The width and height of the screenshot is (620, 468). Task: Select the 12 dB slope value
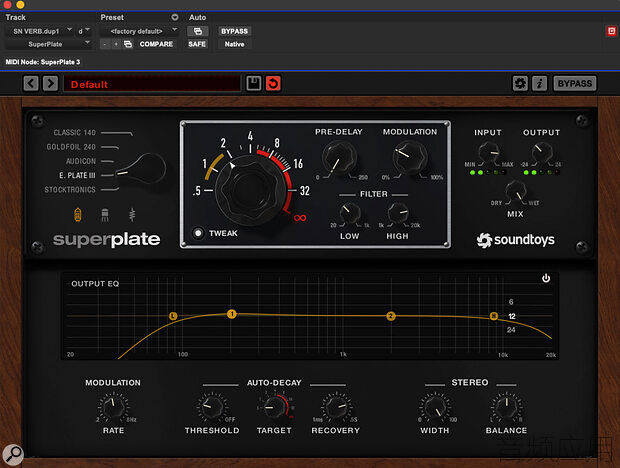(512, 316)
